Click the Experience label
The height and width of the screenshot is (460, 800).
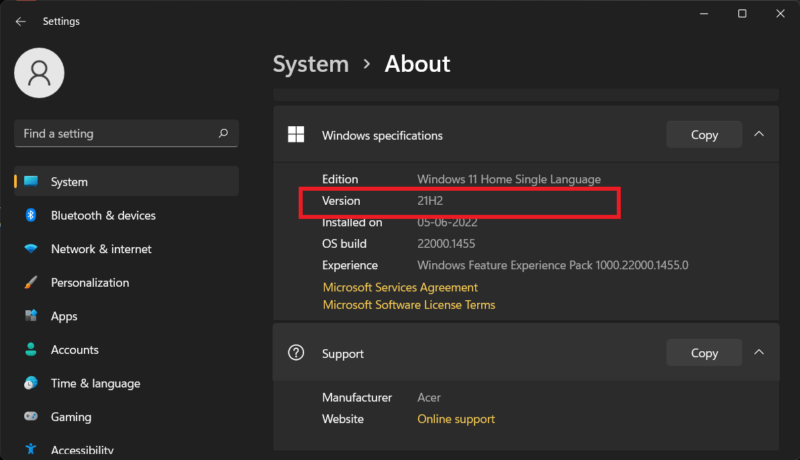349,265
